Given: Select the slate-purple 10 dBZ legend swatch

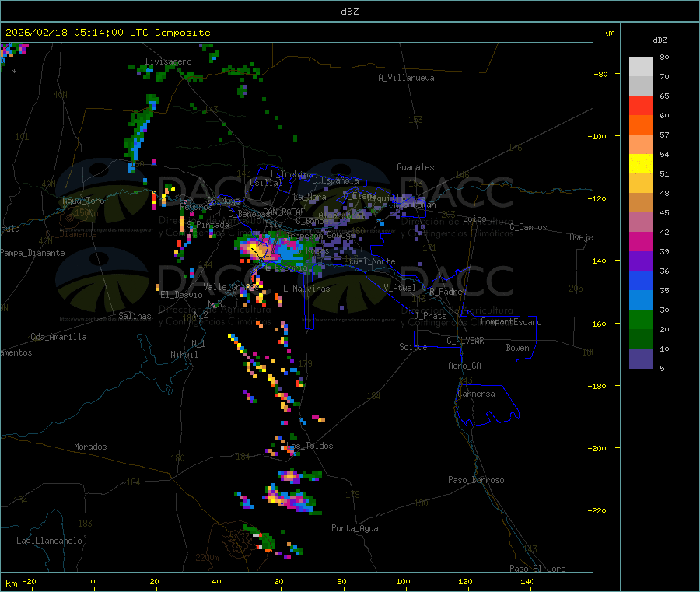Looking at the screenshot, I should [x=641, y=359].
